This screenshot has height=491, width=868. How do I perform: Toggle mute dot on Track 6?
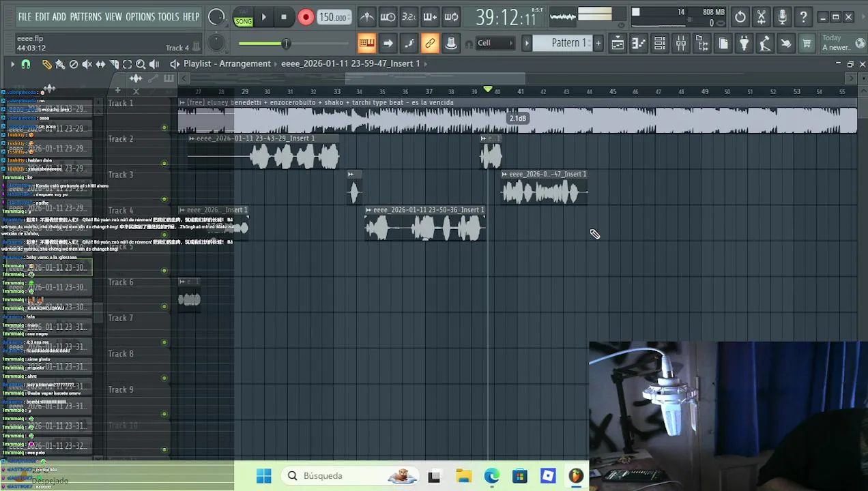[x=164, y=306]
